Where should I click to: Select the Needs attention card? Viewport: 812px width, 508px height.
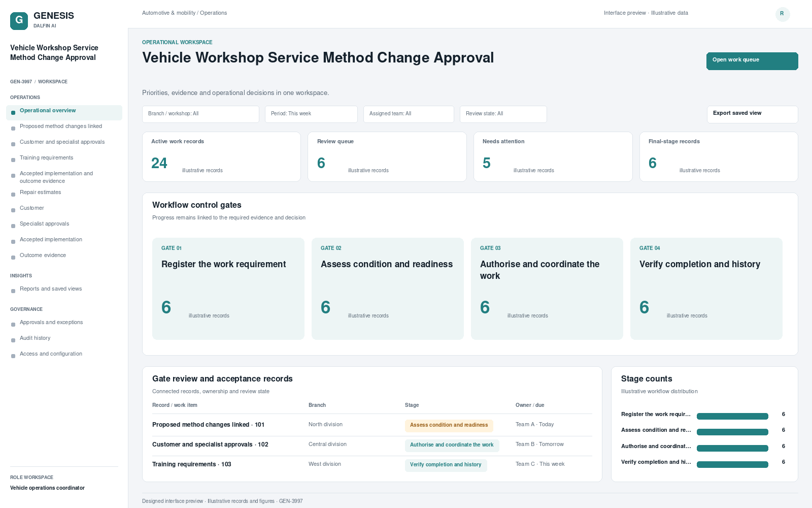(x=553, y=156)
